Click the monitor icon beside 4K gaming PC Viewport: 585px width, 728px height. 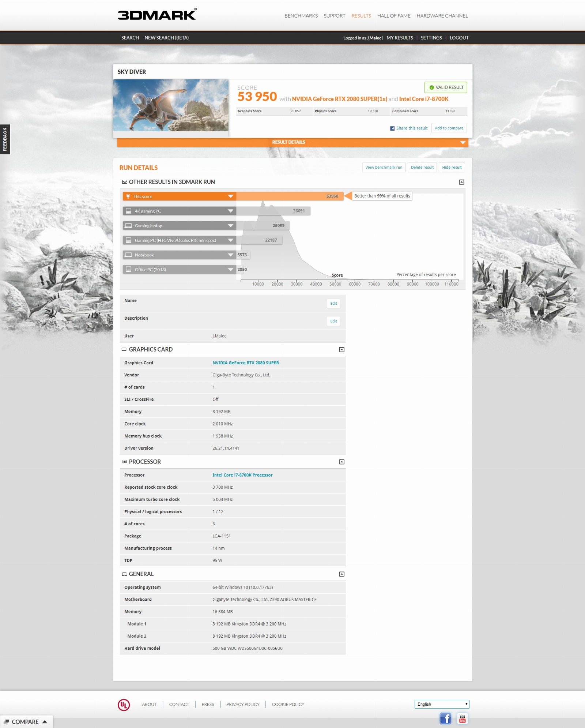pyautogui.click(x=128, y=211)
